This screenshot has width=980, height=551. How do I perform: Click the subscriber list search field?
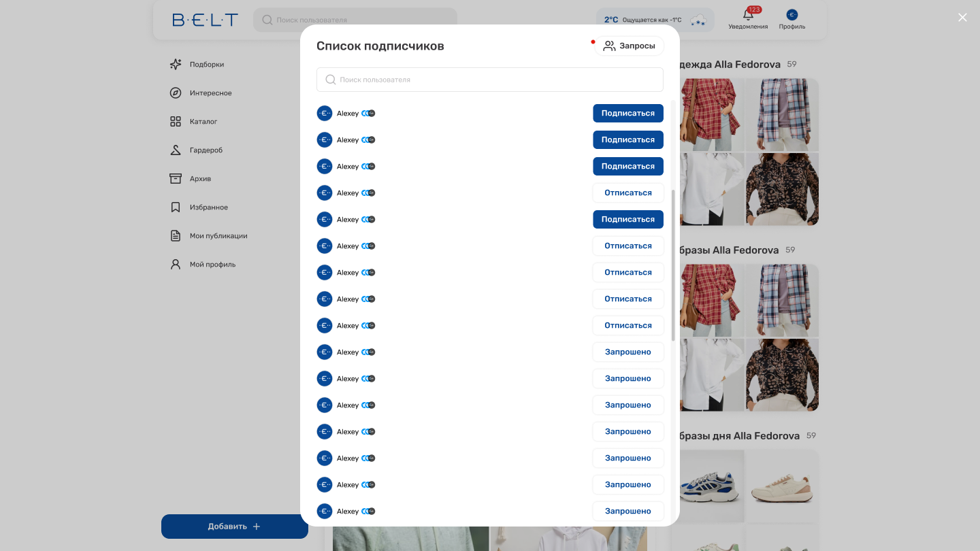490,80
